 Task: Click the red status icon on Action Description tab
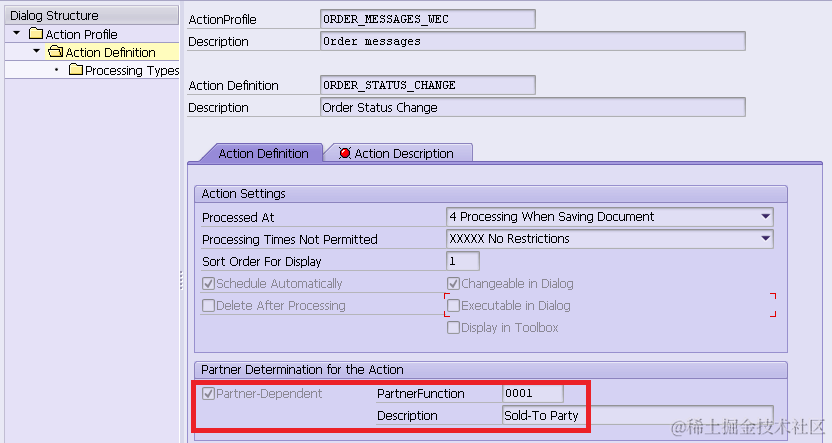[x=345, y=153]
